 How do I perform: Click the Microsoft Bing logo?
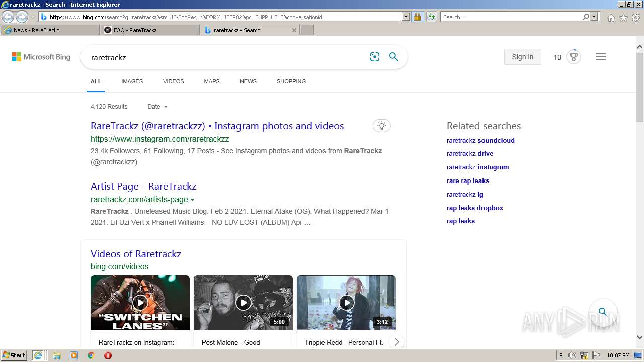point(41,57)
